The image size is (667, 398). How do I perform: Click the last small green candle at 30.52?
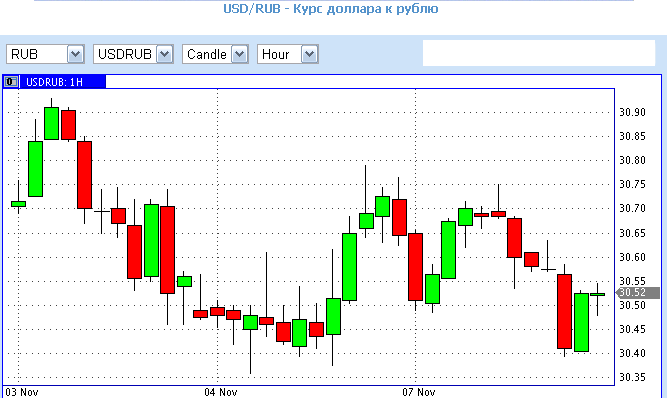coord(598,294)
